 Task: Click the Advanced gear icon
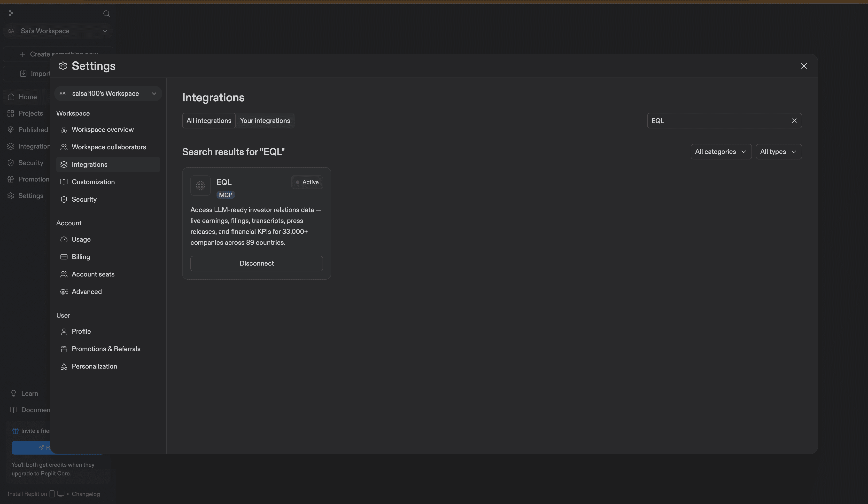click(64, 292)
